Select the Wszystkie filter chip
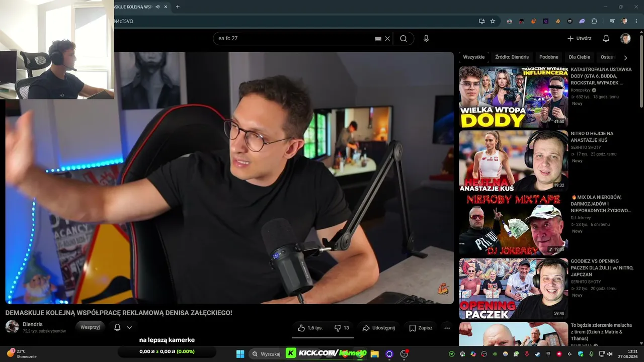This screenshot has height=362, width=644. (474, 57)
